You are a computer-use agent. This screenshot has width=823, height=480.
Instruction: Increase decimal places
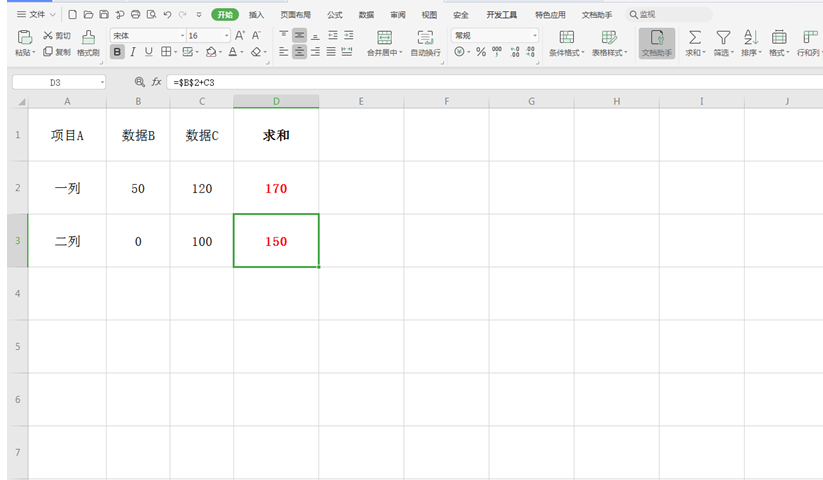click(x=514, y=51)
